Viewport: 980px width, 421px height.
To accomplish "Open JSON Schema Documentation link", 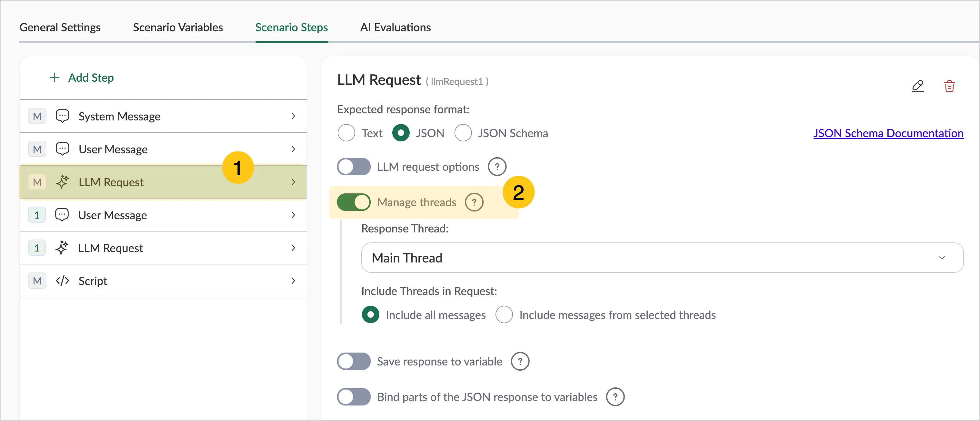I will pyautogui.click(x=888, y=133).
